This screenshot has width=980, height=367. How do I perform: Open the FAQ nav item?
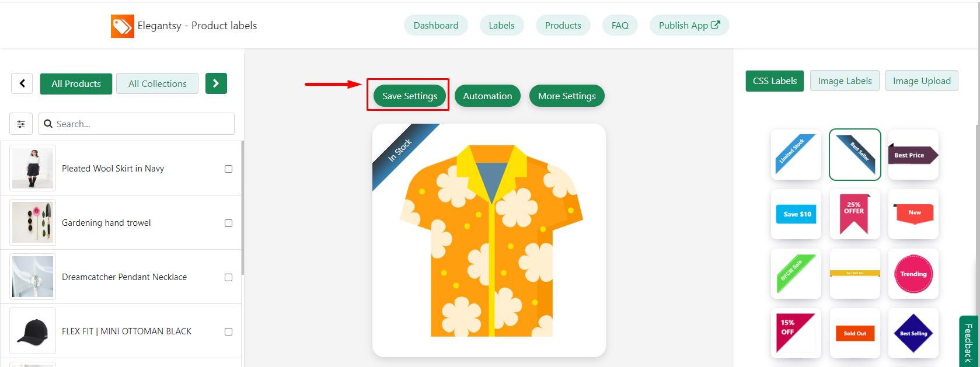pyautogui.click(x=620, y=25)
